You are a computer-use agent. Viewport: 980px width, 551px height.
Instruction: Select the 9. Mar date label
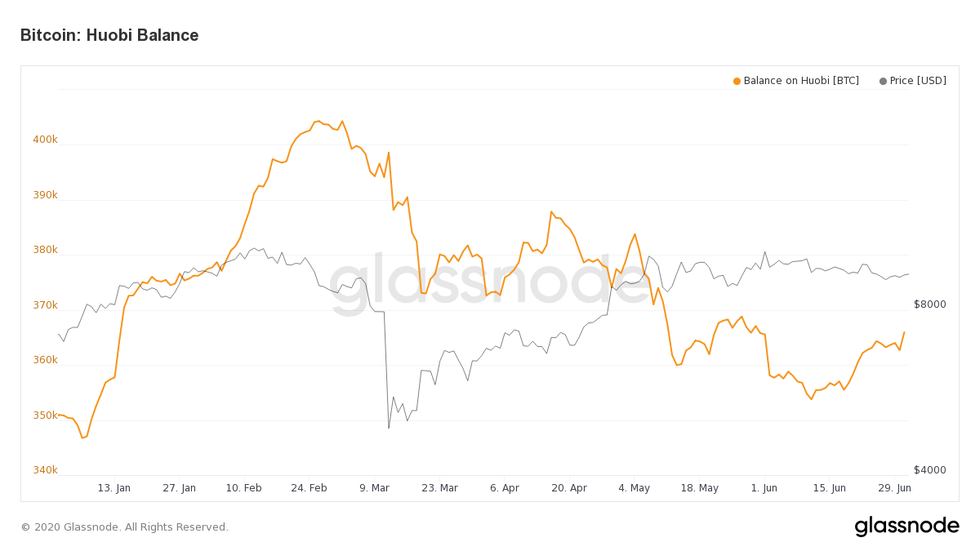(x=374, y=488)
